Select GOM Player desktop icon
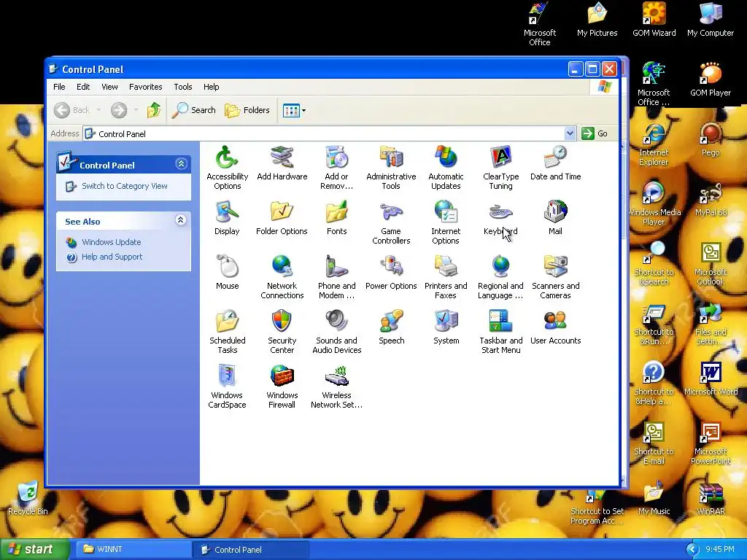Image resolution: width=747 pixels, height=560 pixels. click(x=711, y=79)
